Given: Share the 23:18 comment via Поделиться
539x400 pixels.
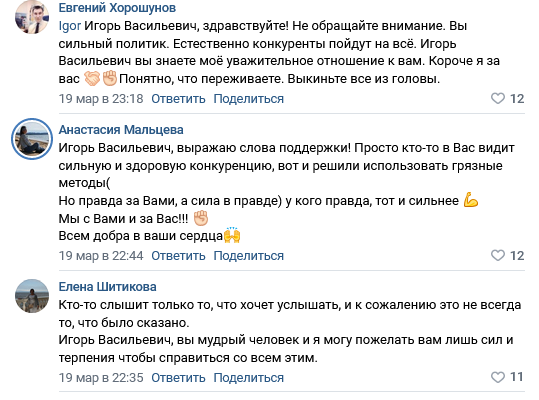Looking at the screenshot, I should click(249, 99).
